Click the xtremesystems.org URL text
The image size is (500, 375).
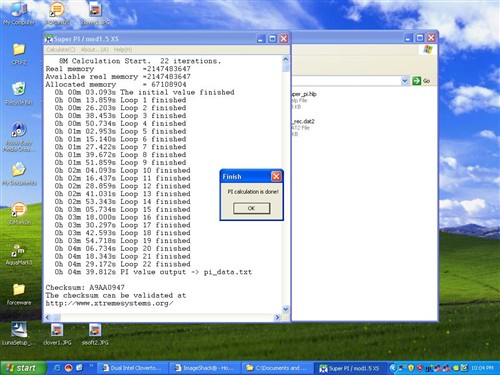[109, 303]
